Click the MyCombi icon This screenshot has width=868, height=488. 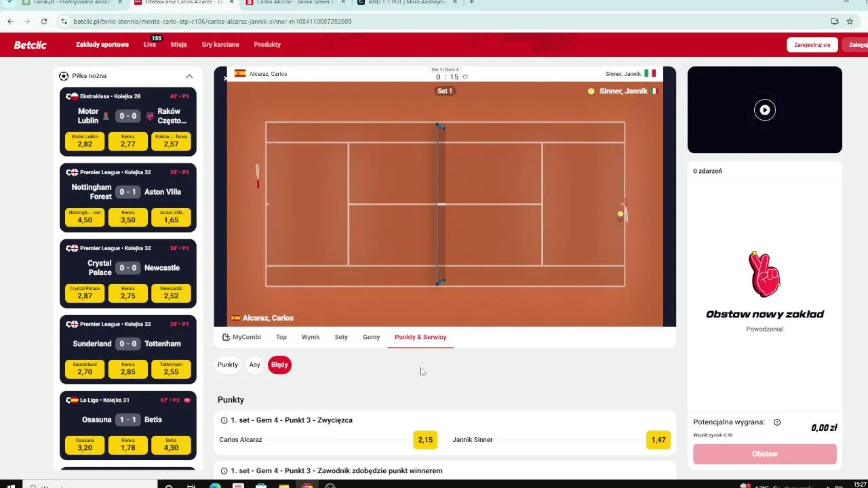coord(226,337)
